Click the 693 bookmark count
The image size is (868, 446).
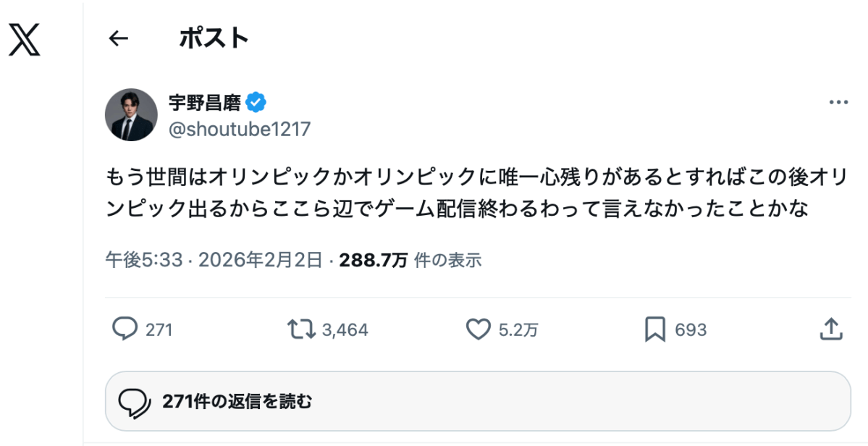click(x=691, y=331)
